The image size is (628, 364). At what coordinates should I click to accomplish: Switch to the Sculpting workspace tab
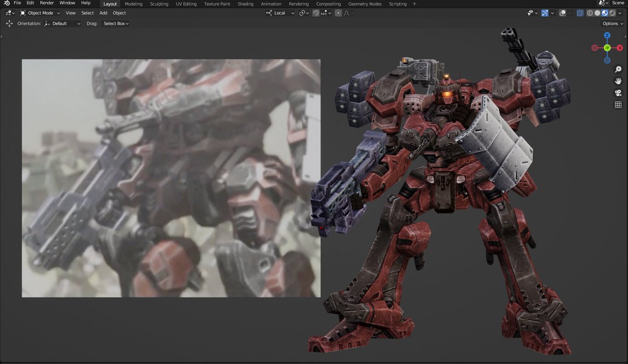(x=159, y=4)
